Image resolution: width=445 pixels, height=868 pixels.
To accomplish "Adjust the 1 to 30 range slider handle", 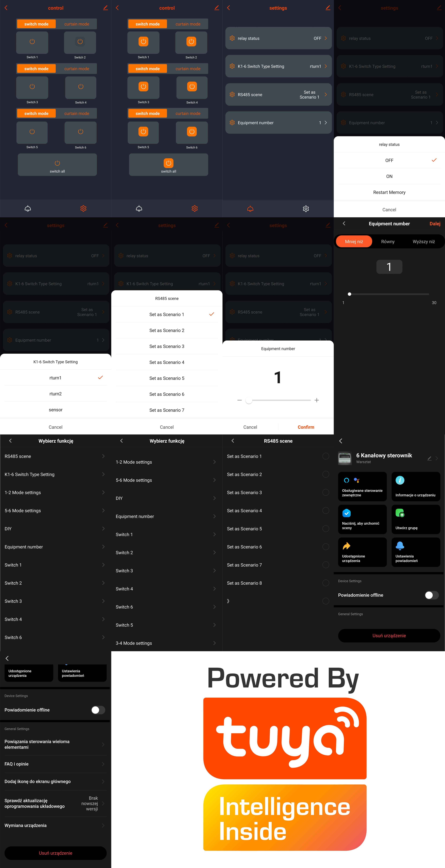I will click(350, 294).
